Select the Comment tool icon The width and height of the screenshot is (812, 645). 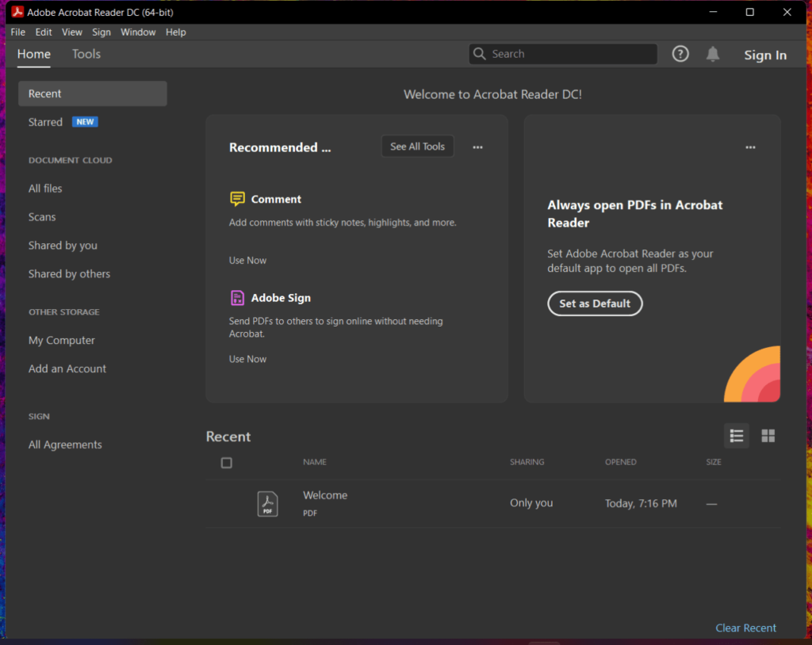237,198
